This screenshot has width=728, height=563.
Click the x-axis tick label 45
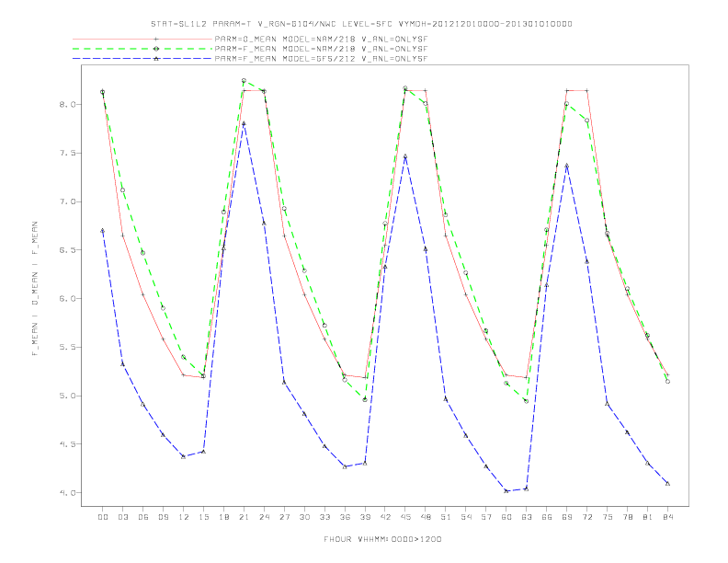(x=405, y=517)
